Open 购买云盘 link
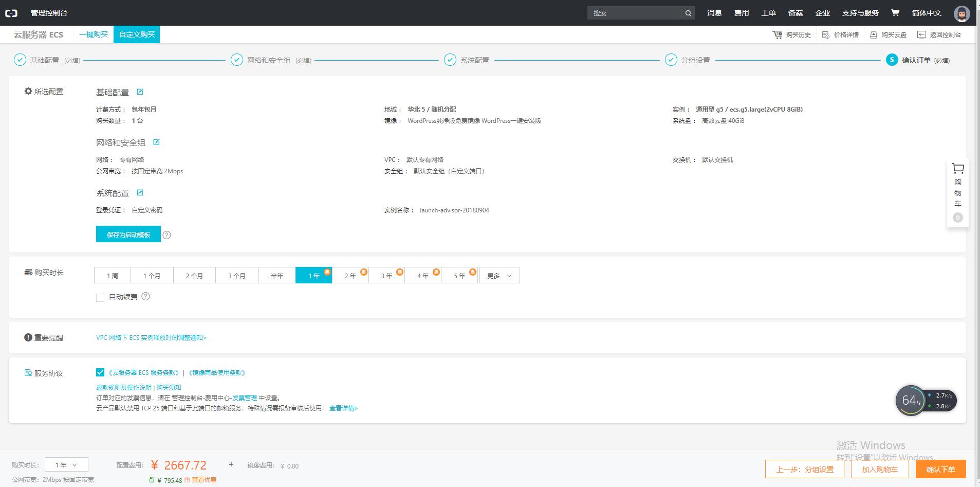The image size is (980, 487). [888, 34]
